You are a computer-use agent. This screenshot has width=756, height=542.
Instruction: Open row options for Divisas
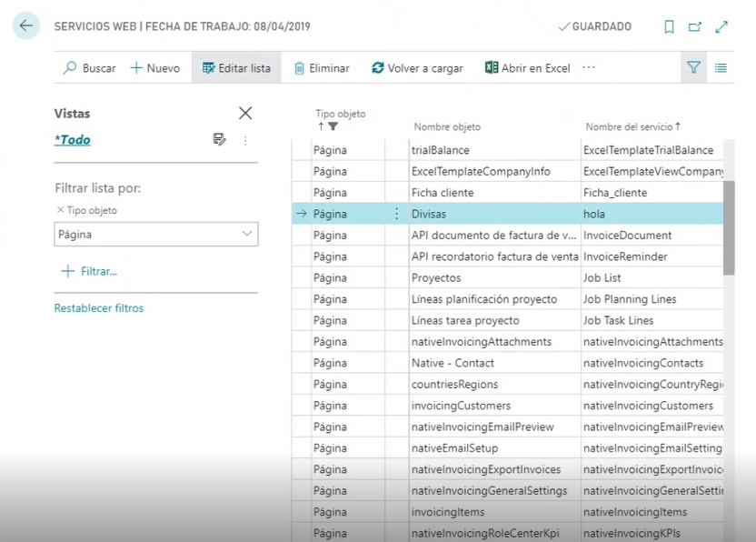396,214
